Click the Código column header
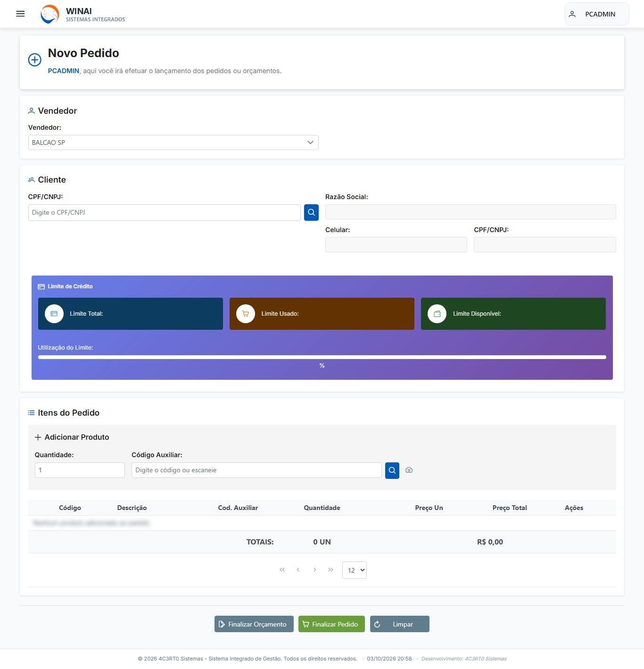The height and width of the screenshot is (669, 644). click(70, 508)
